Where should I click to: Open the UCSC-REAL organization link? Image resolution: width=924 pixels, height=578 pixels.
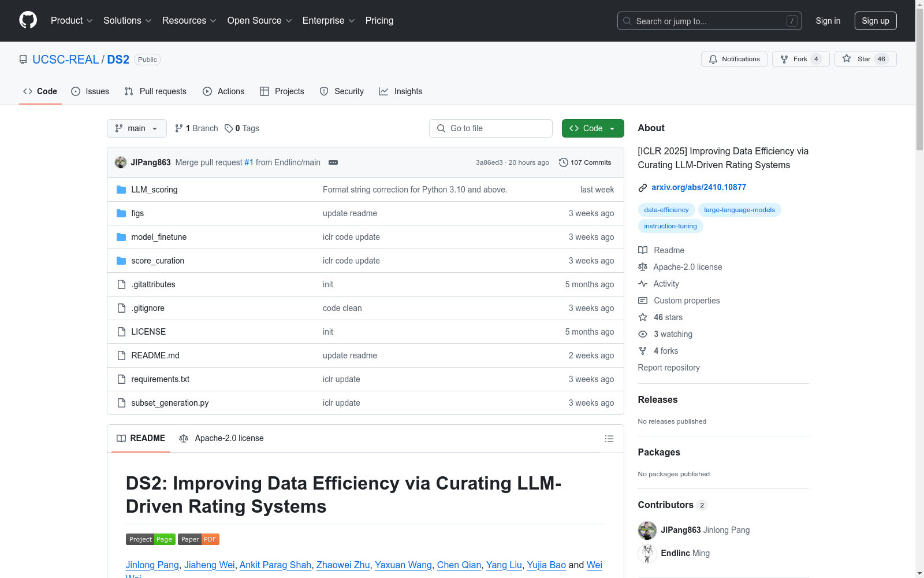tap(65, 60)
